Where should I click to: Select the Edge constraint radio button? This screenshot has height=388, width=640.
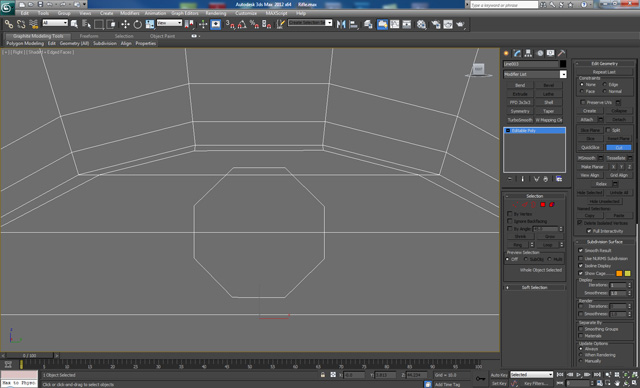[605, 84]
